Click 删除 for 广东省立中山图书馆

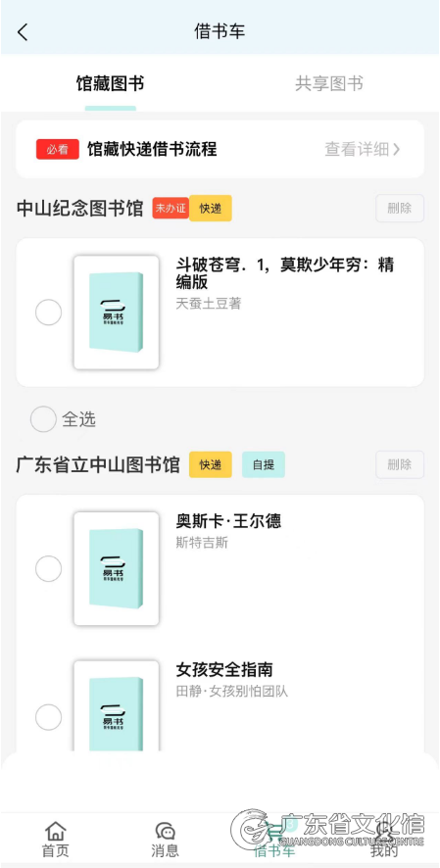tap(400, 464)
